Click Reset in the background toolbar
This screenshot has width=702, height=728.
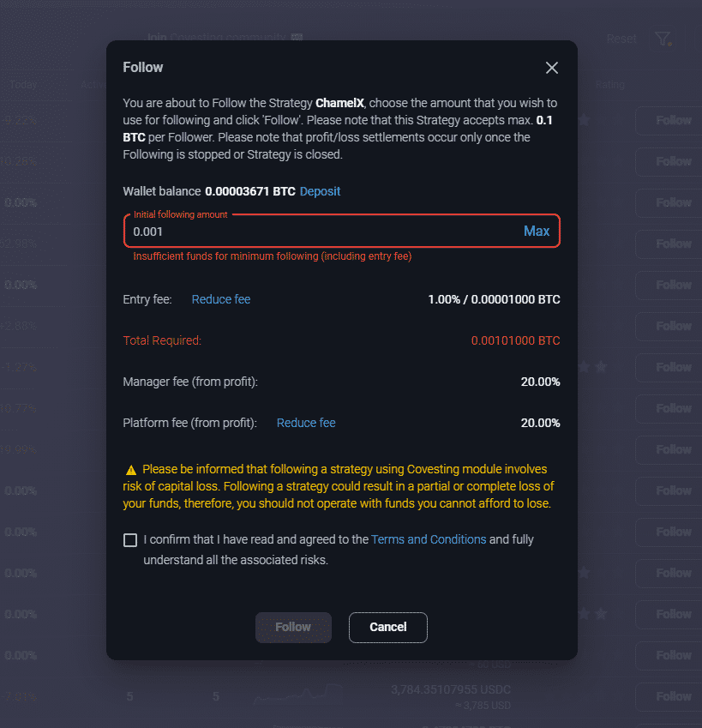(x=621, y=39)
